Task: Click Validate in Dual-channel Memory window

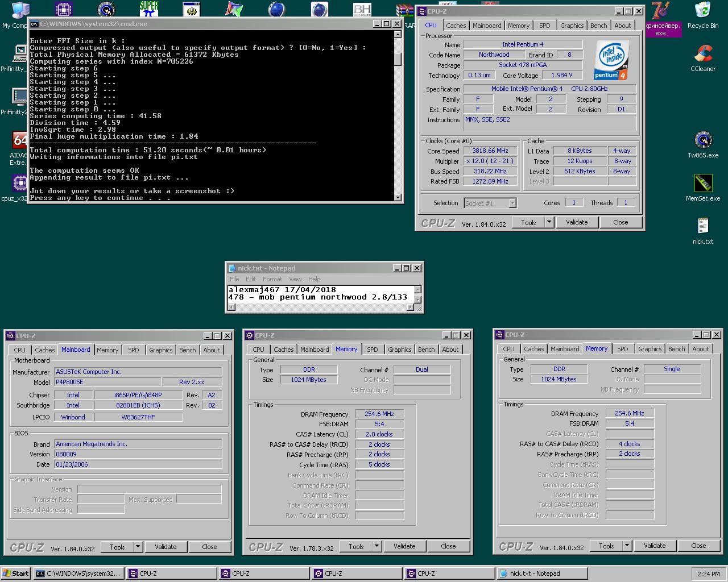Action: 404,546
